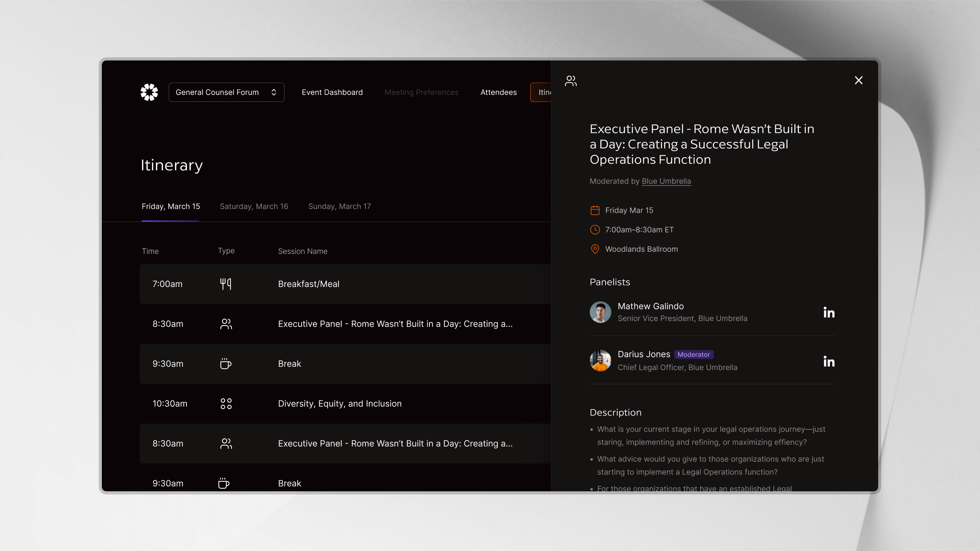
Task: Open Mathew Galindo's LinkedIn profile
Action: click(x=829, y=312)
